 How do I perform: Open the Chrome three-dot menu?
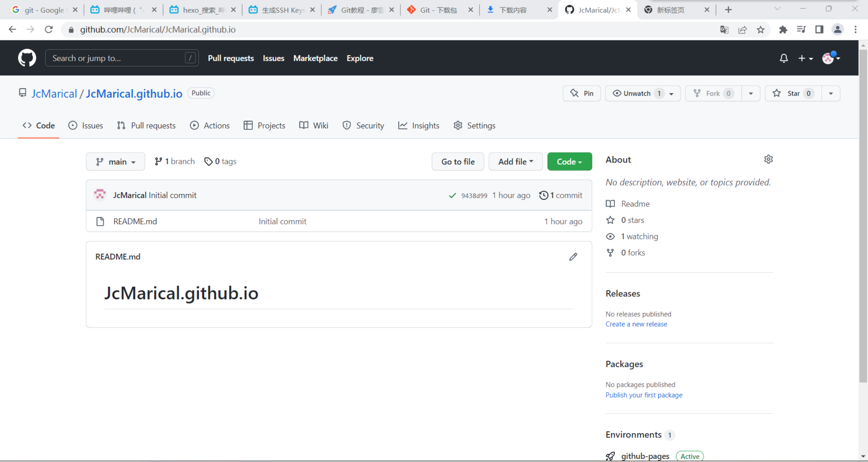[856, 30]
